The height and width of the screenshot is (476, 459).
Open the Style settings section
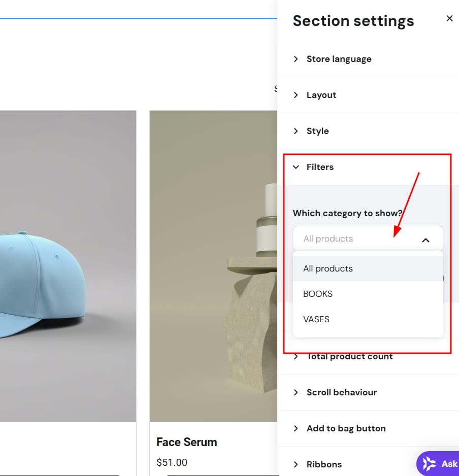pyautogui.click(x=317, y=131)
